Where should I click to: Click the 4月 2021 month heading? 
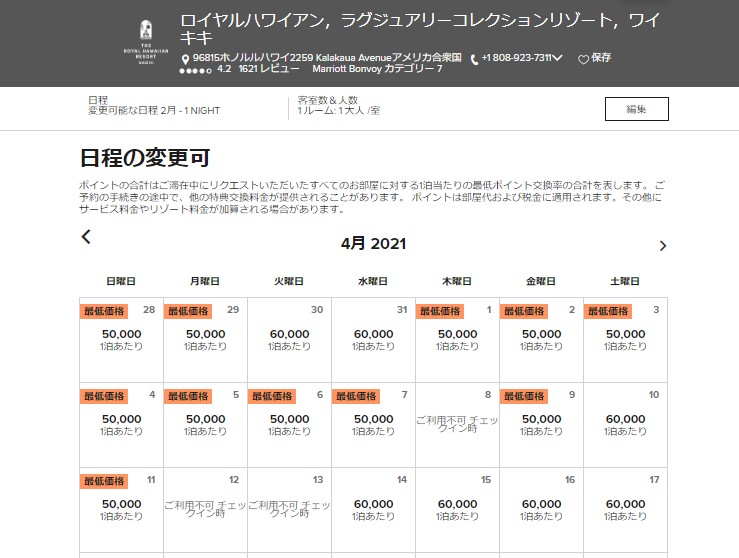click(373, 243)
